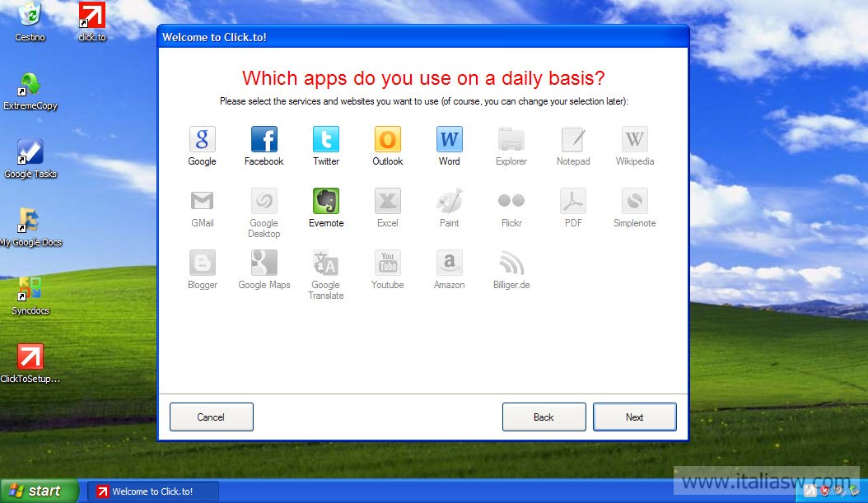Select the Welcome to Click.to! taskbar item
868x503 pixels.
pyautogui.click(x=153, y=491)
